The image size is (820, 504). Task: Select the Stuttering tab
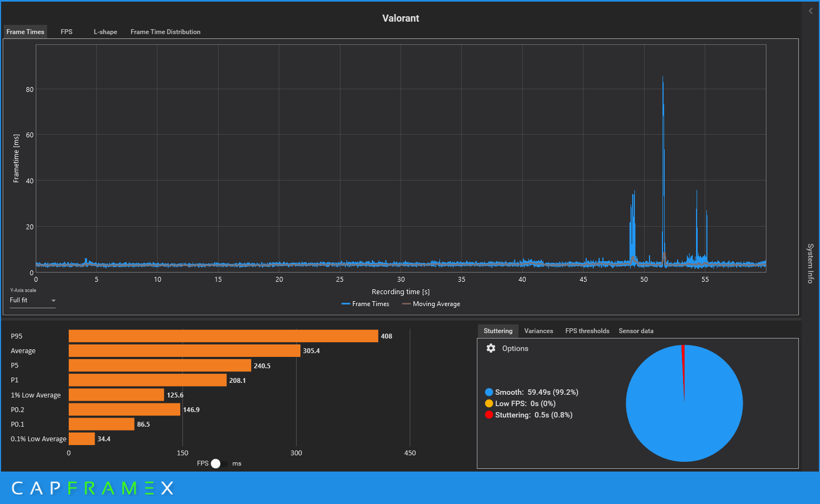497,331
